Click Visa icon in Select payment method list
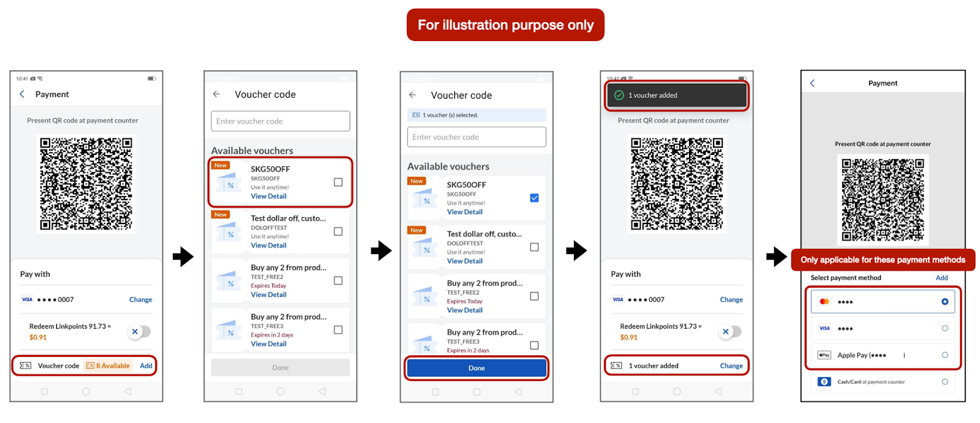The image size is (980, 423). pyautogui.click(x=824, y=329)
